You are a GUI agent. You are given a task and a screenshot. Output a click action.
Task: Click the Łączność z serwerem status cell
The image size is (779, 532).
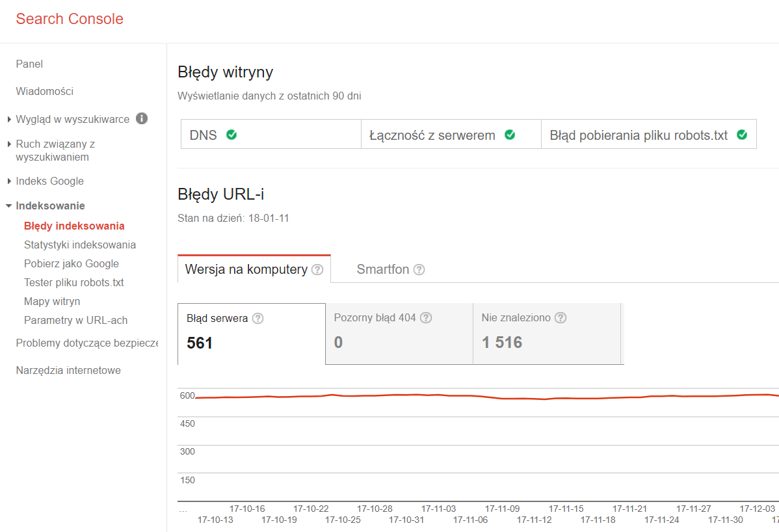(x=451, y=134)
